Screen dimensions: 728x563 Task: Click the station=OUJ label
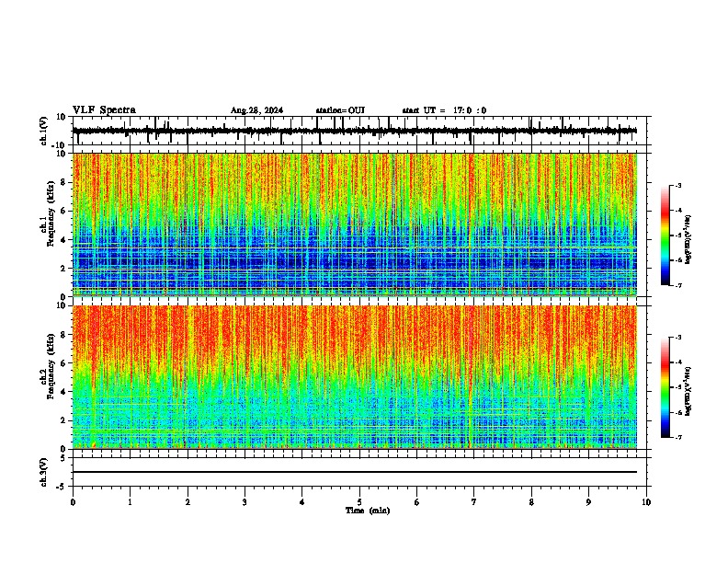click(x=340, y=110)
